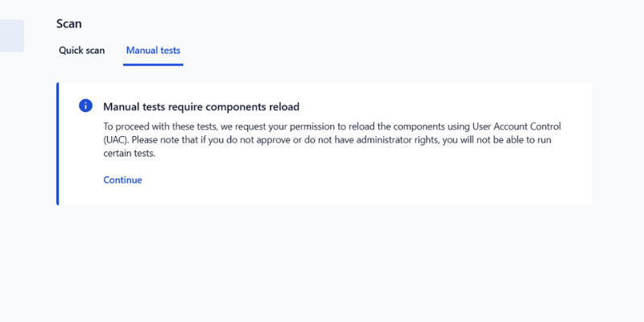Click the Continue link
644x322 pixels.
pyautogui.click(x=122, y=180)
